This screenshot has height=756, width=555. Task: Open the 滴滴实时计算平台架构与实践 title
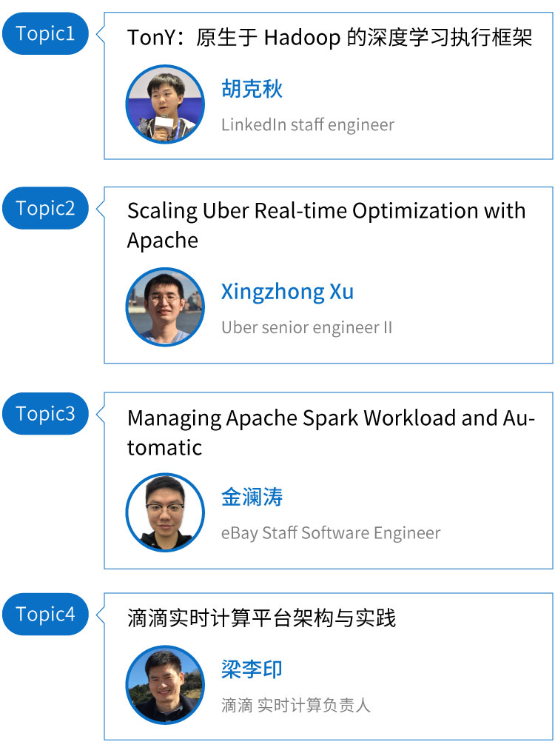coord(261,618)
